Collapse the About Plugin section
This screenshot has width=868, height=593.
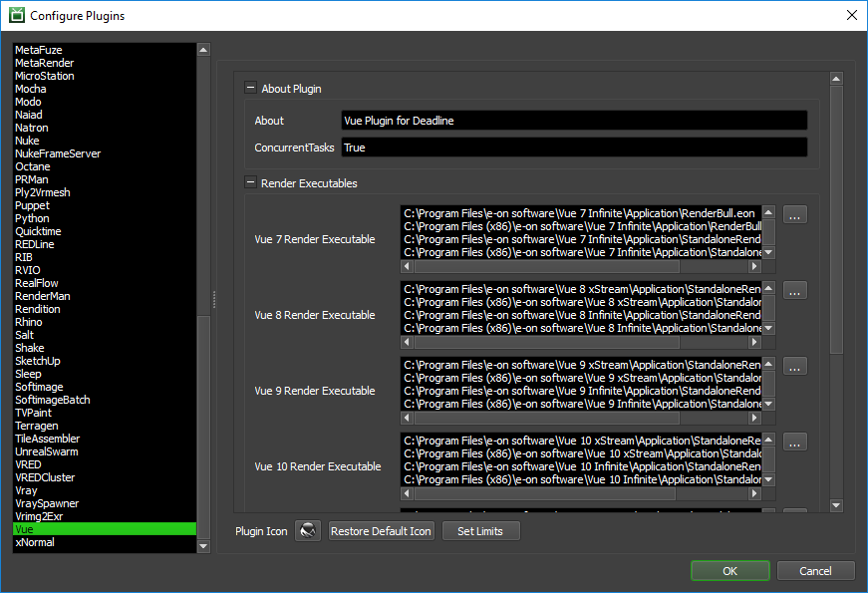(x=251, y=88)
